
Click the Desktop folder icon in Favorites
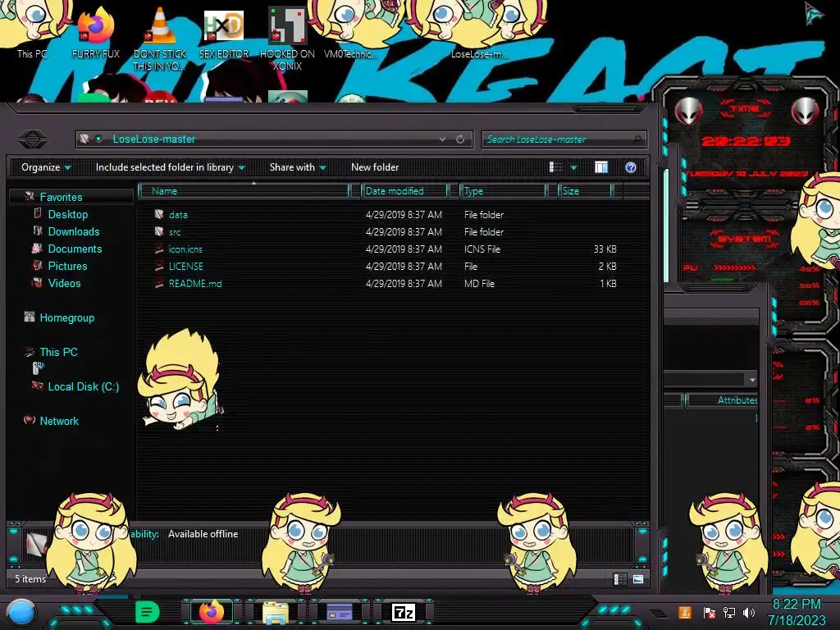38,214
